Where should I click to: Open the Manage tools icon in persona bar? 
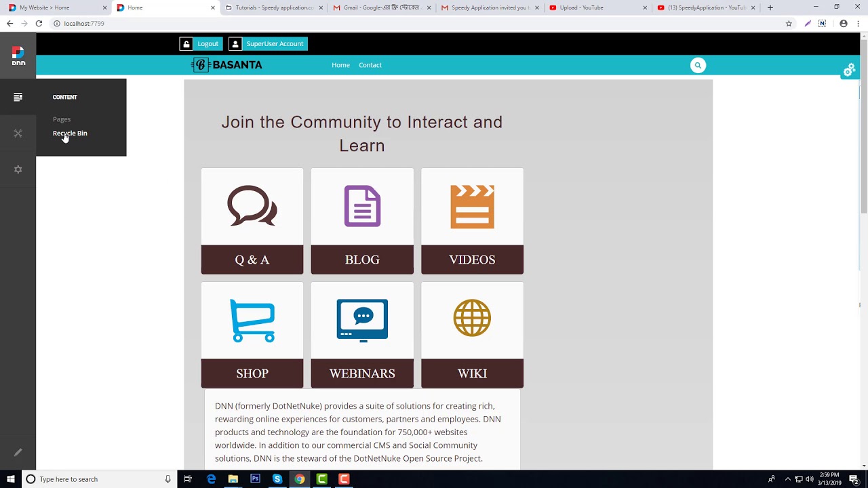(x=18, y=134)
